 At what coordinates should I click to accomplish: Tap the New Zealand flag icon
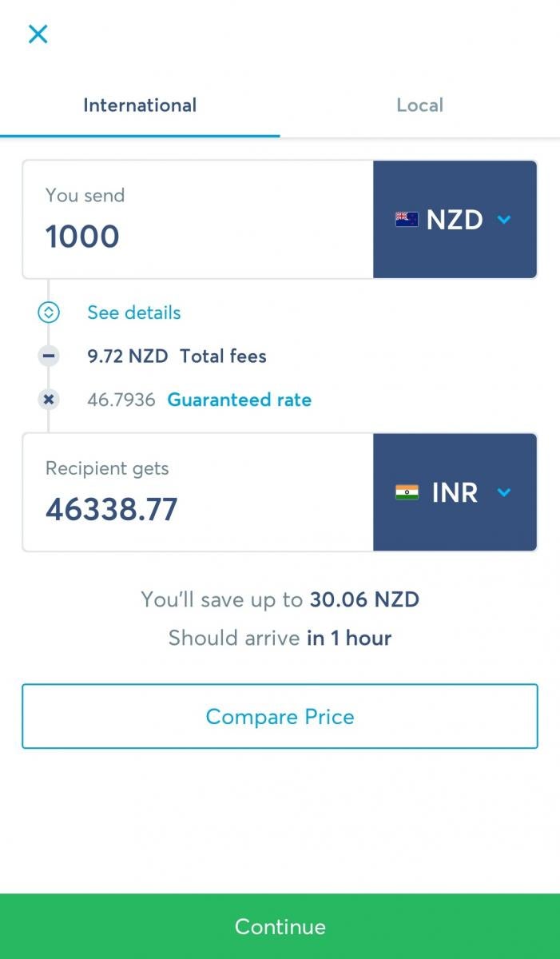pyautogui.click(x=407, y=220)
